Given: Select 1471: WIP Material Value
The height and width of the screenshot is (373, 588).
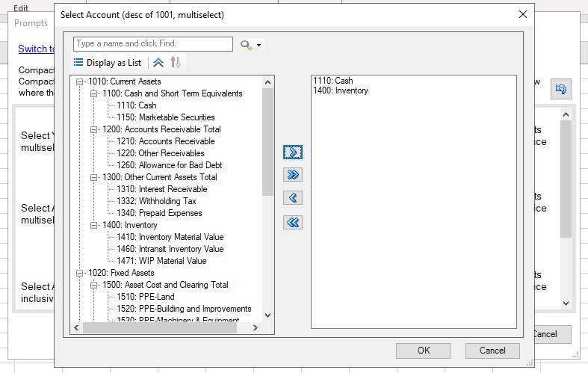Looking at the screenshot, I should pos(161,261).
